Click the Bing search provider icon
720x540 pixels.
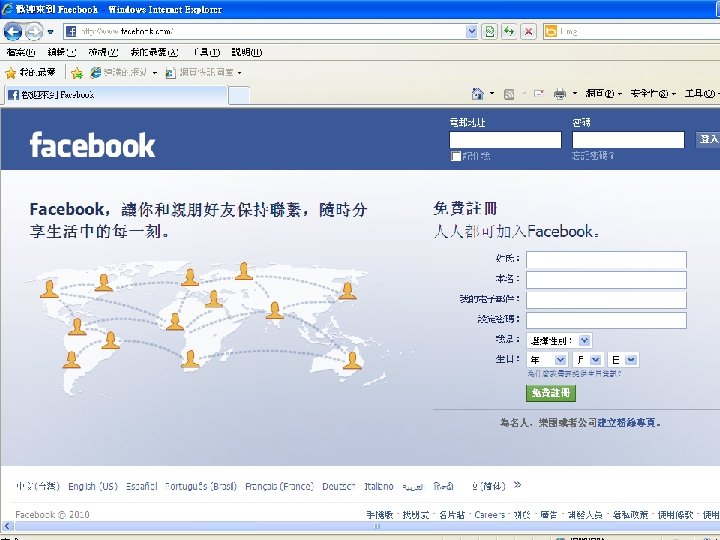[550, 31]
